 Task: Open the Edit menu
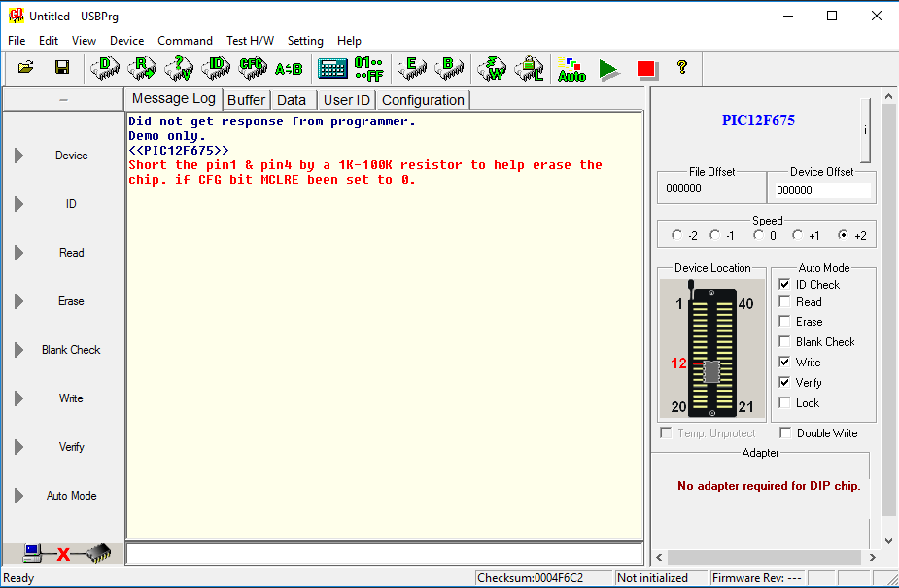(x=49, y=41)
